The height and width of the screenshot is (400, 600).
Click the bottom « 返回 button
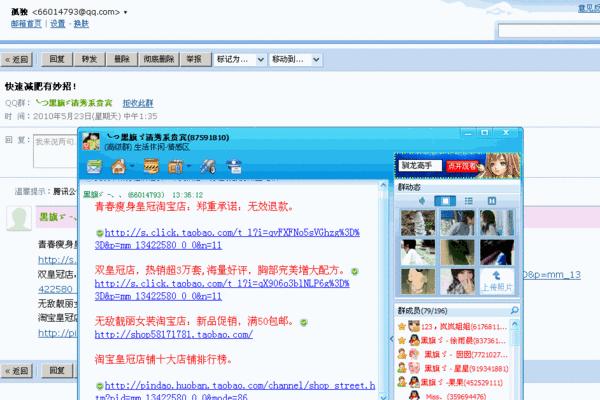coord(16,371)
